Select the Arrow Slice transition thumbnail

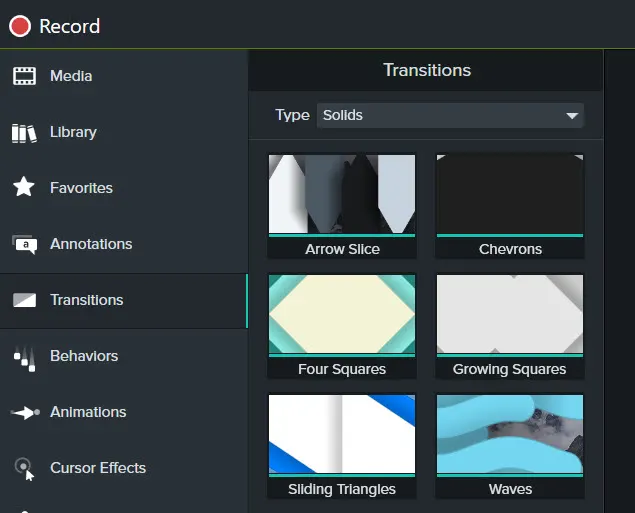click(342, 194)
